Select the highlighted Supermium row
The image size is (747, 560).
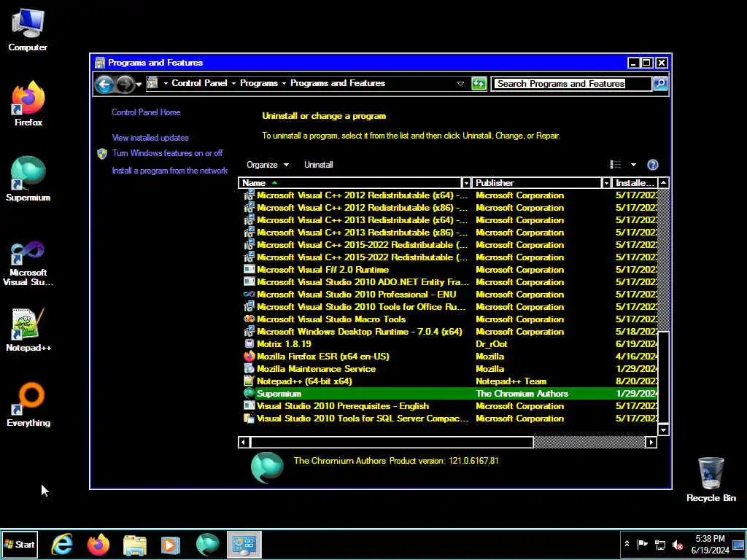click(449, 393)
